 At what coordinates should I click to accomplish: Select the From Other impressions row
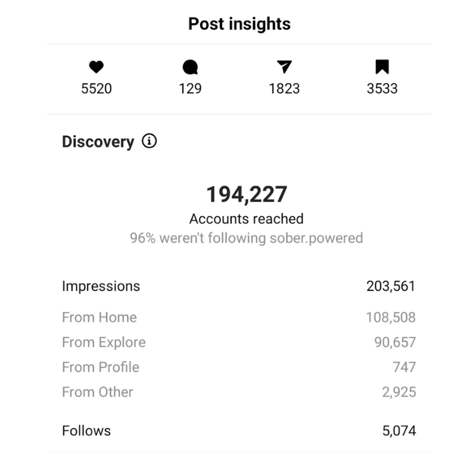tap(239, 392)
